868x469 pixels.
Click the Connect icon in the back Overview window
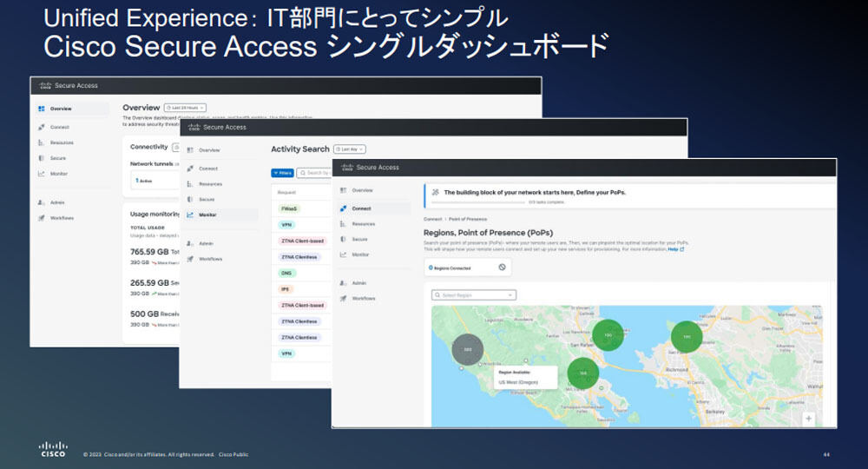point(42,127)
